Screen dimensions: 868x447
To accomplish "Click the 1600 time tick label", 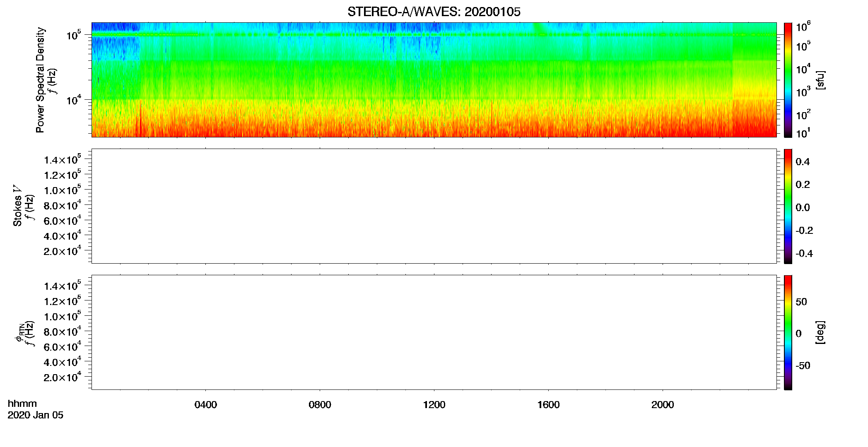I will [548, 405].
